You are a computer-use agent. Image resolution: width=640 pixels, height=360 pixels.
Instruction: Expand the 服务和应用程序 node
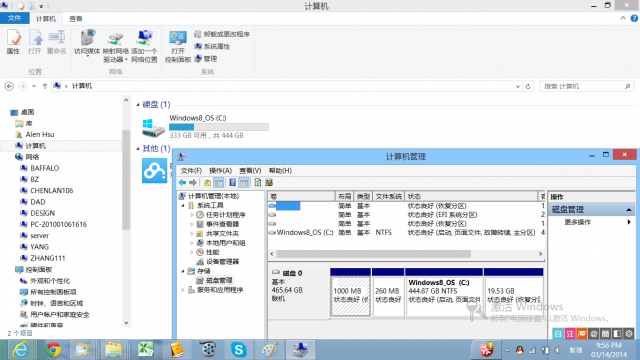(183, 290)
